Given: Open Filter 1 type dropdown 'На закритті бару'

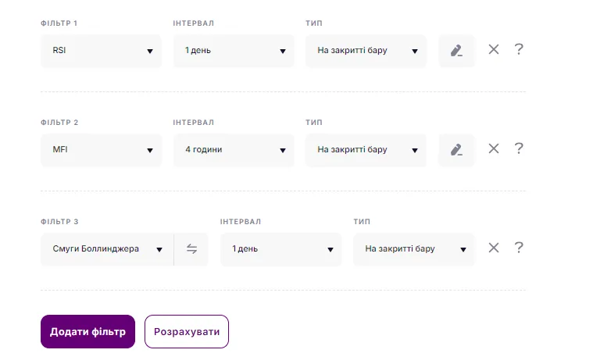Looking at the screenshot, I should coord(366,51).
